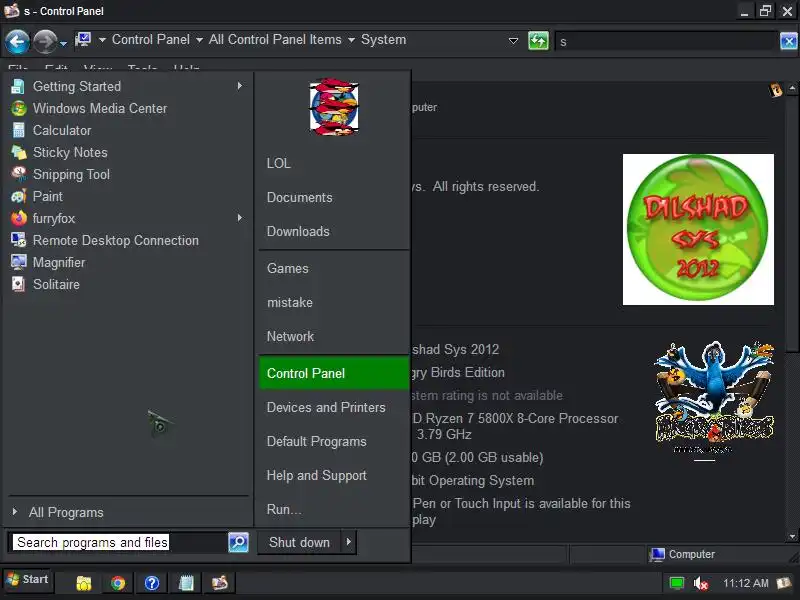Expand dropdown after Control Panel breadcrumb

(199, 40)
